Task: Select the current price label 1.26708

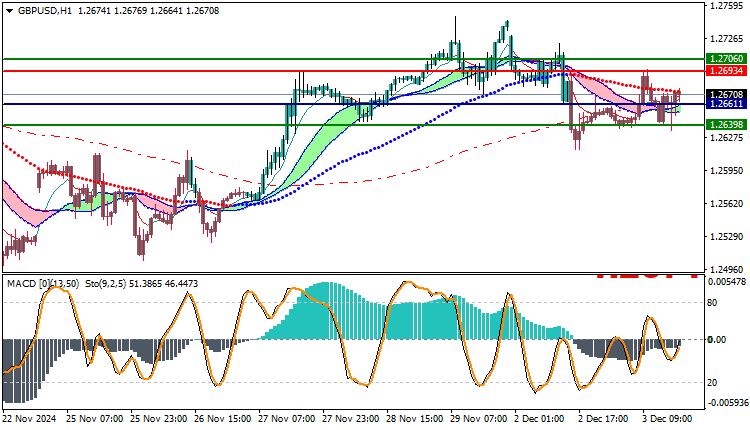Action: pos(727,95)
